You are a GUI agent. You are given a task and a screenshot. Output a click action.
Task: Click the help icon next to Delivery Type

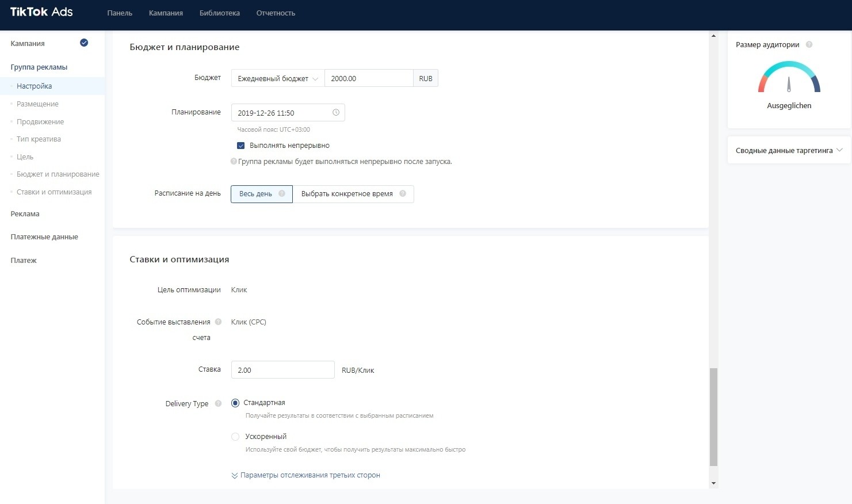tap(218, 403)
